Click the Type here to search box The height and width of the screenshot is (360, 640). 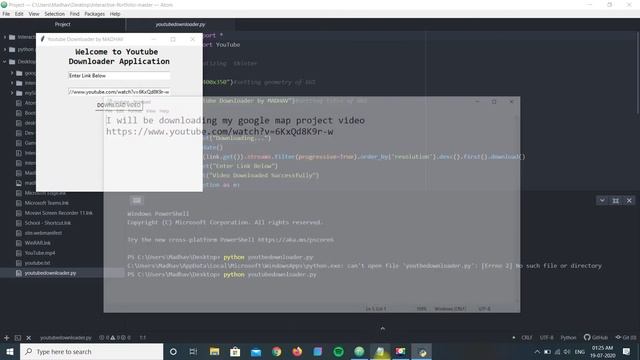(x=91, y=351)
